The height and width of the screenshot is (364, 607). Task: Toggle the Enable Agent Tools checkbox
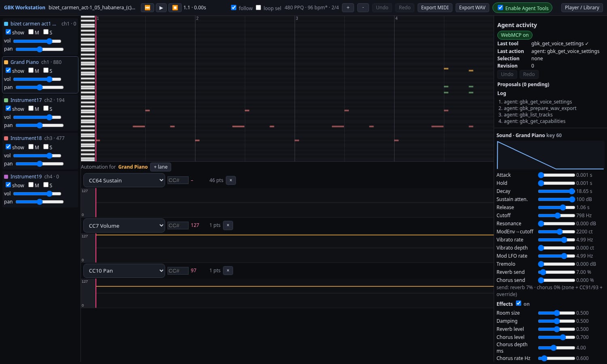[x=500, y=8]
